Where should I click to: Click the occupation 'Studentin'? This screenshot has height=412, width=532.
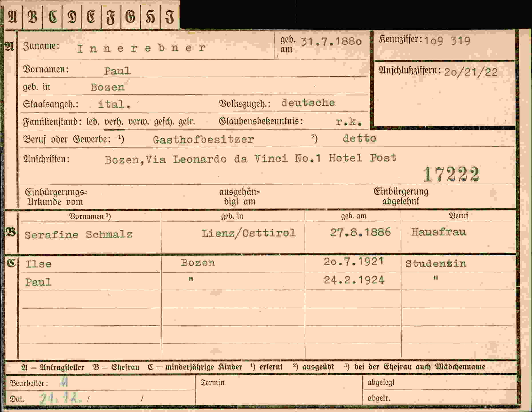tap(436, 264)
